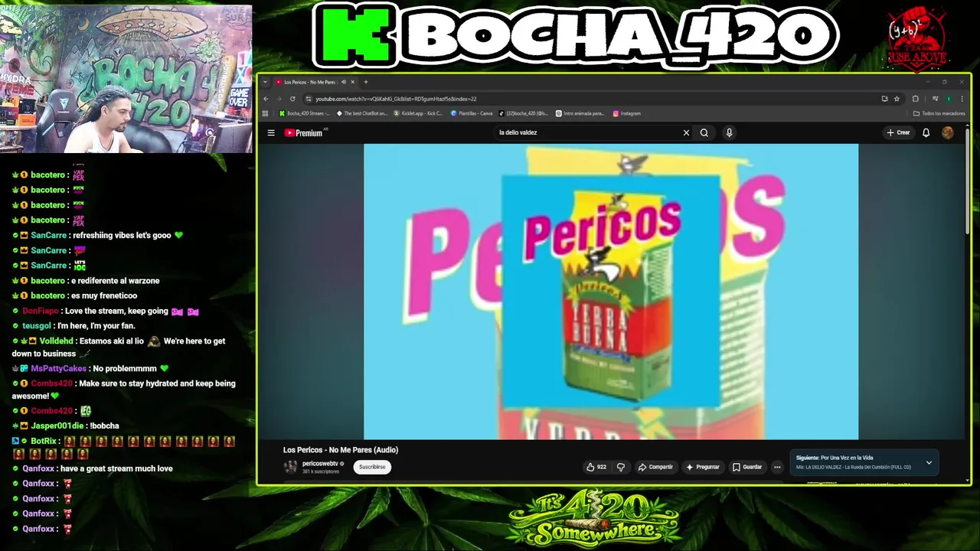Open the YouTube hamburger guide menu
This screenshot has height=551, width=980.
coord(271,132)
